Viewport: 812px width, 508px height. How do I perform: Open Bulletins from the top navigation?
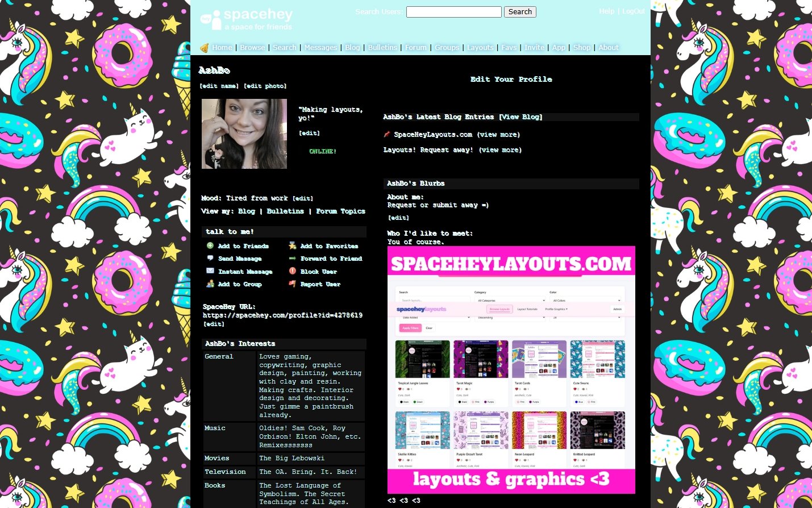(x=382, y=48)
